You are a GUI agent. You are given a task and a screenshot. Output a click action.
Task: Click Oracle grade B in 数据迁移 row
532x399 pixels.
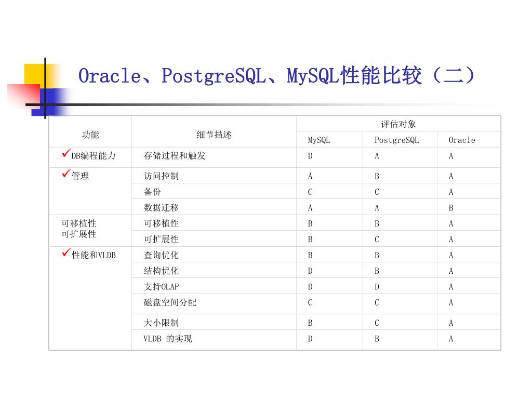point(451,208)
